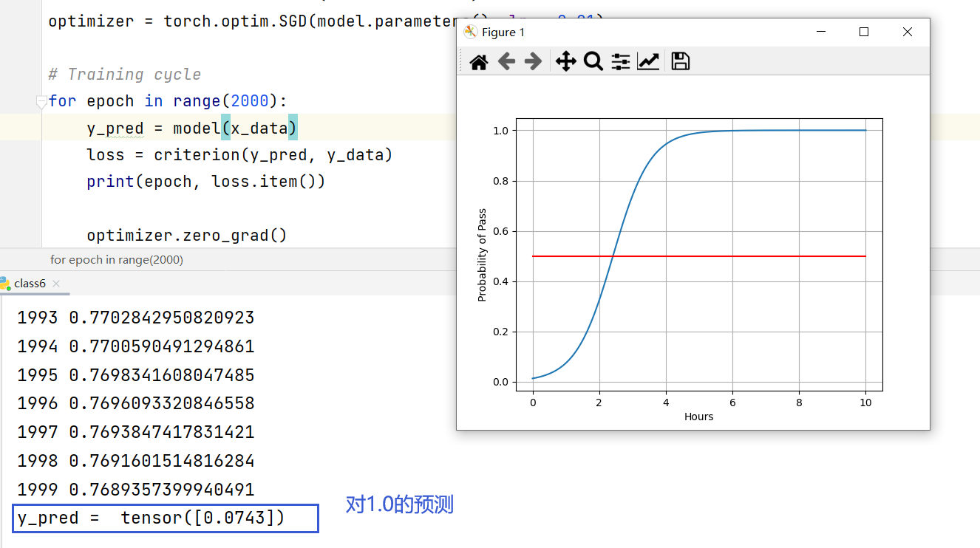Viewport: 980px width, 548px height.
Task: Minimize the Figure 1 window
Action: click(x=820, y=32)
